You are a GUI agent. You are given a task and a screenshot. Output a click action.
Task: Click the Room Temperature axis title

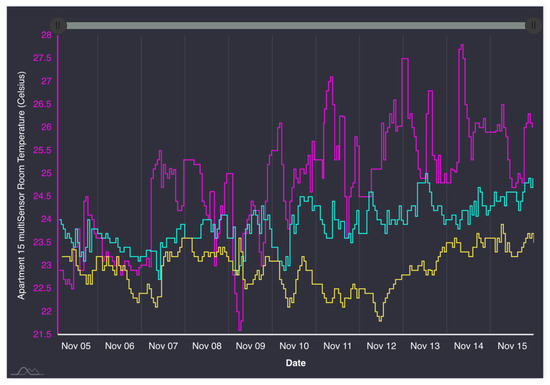pos(21,185)
